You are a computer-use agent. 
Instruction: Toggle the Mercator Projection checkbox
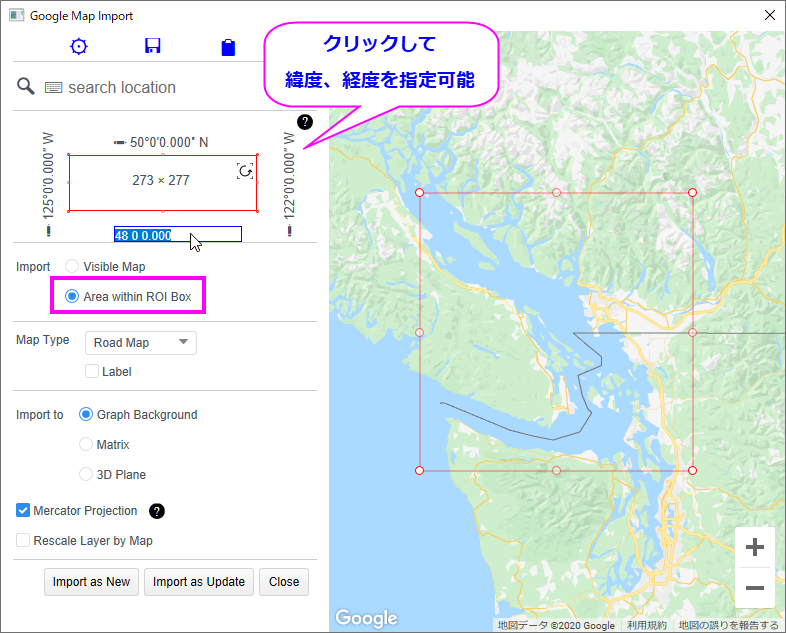tap(23, 511)
